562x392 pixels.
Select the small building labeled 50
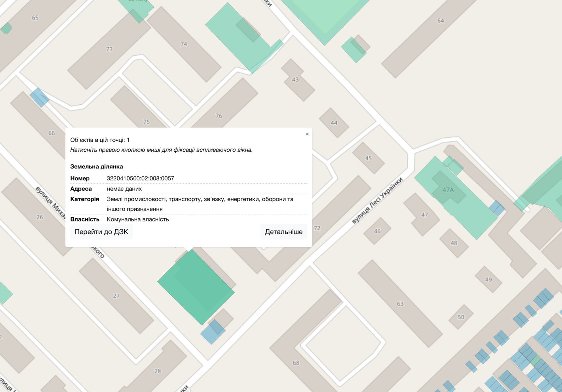pos(461,317)
